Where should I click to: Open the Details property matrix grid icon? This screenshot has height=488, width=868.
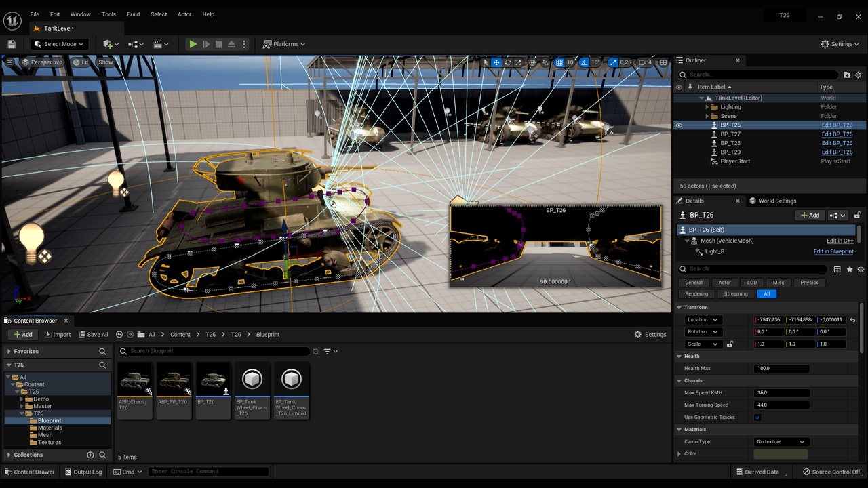837,269
